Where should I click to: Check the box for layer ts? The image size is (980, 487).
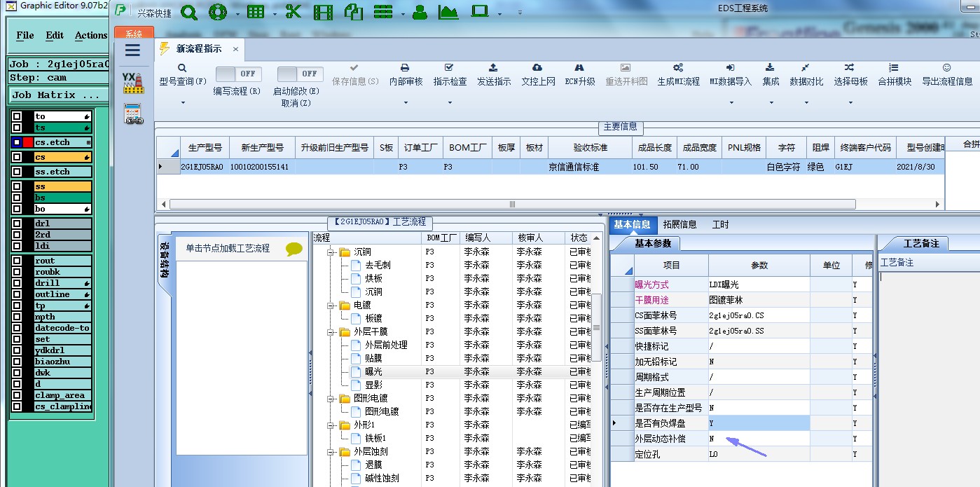pos(17,128)
